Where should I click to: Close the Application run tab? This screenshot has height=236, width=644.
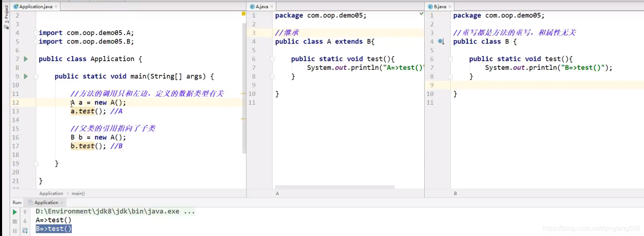62,203
